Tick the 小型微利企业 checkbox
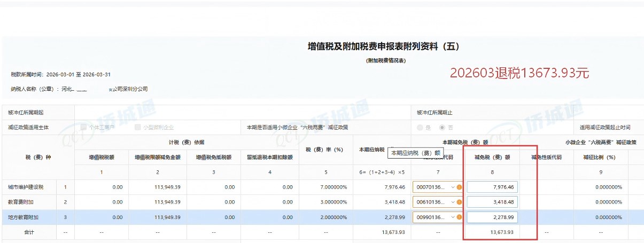The image size is (644, 243). pyautogui.click(x=138, y=128)
